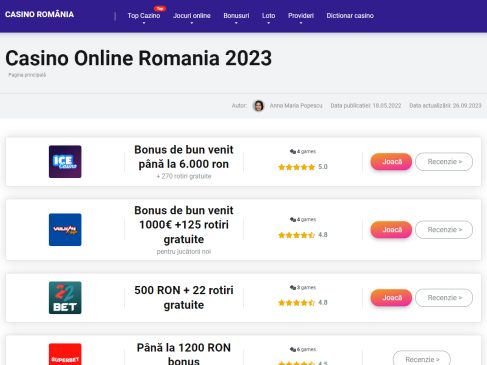This screenshot has width=487, height=365.
Task: Click the ICE Casino five-star rating
Action: pos(296,167)
